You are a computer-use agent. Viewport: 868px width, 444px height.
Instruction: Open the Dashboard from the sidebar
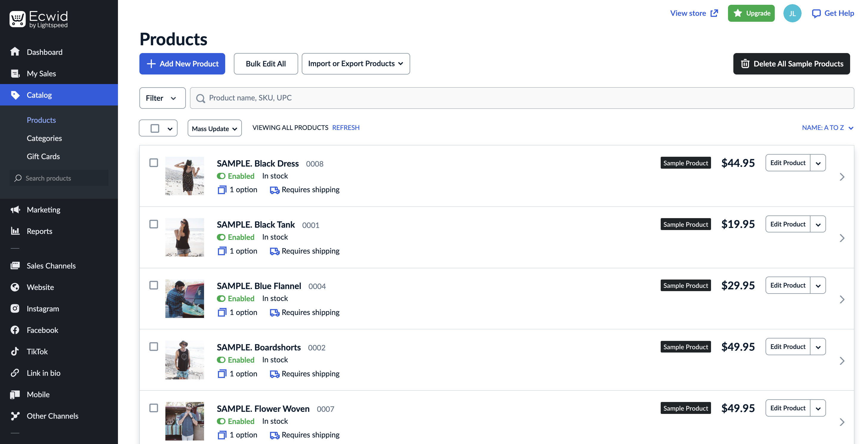[44, 52]
